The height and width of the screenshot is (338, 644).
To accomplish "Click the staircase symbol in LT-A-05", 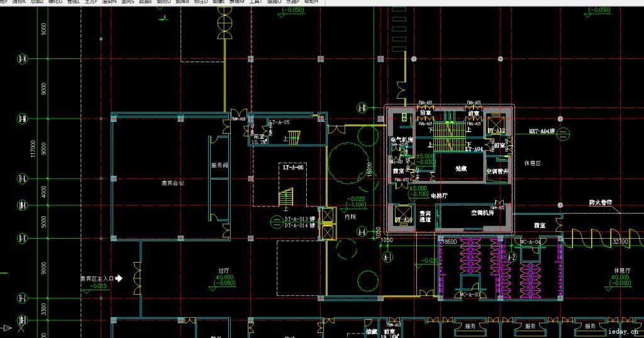I will (297, 136).
